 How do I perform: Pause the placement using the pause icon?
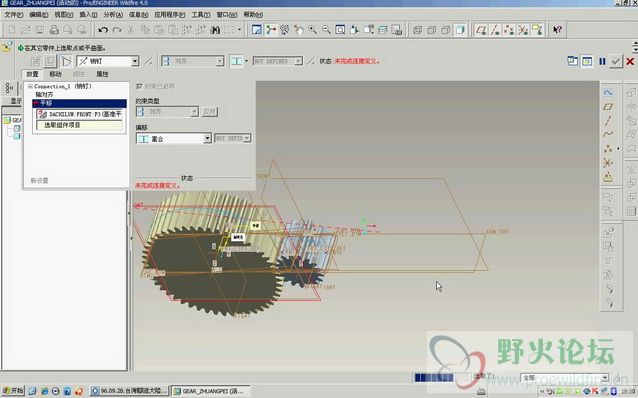602,61
